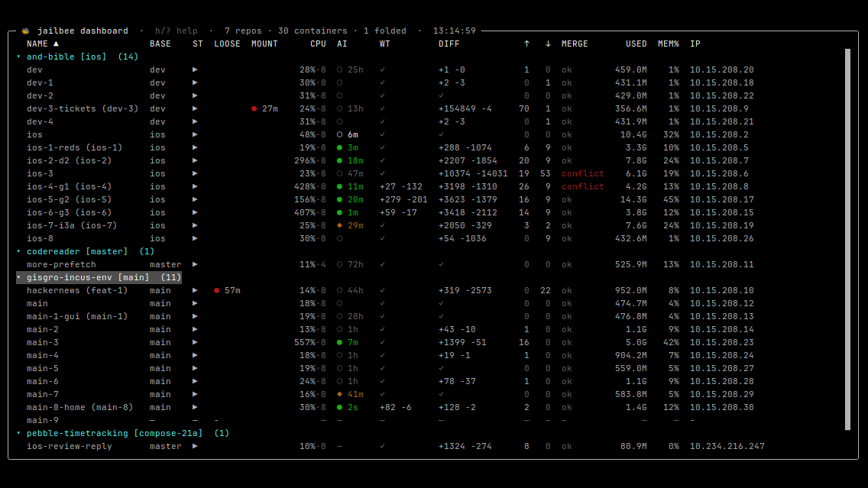Click the IP column header
The height and width of the screenshot is (488, 868).
tap(695, 44)
